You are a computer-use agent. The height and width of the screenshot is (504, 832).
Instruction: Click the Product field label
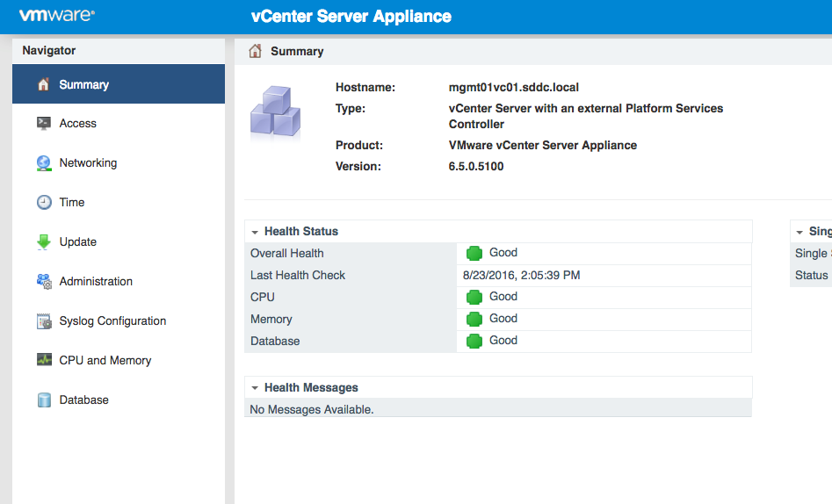(x=358, y=145)
